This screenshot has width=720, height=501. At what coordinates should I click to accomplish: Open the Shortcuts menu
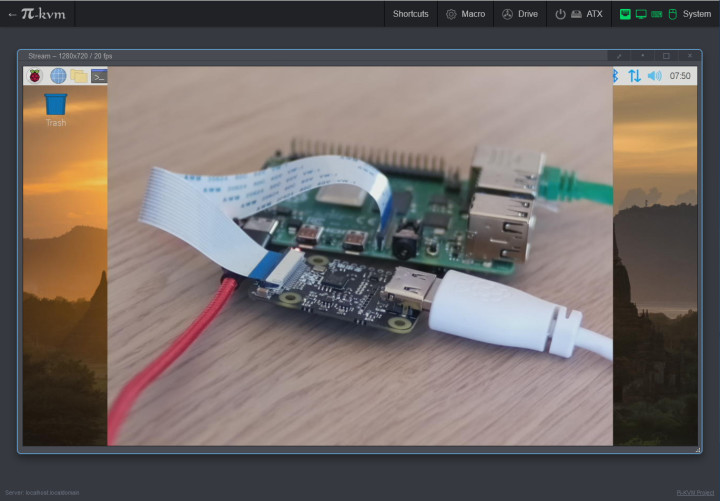click(x=411, y=14)
